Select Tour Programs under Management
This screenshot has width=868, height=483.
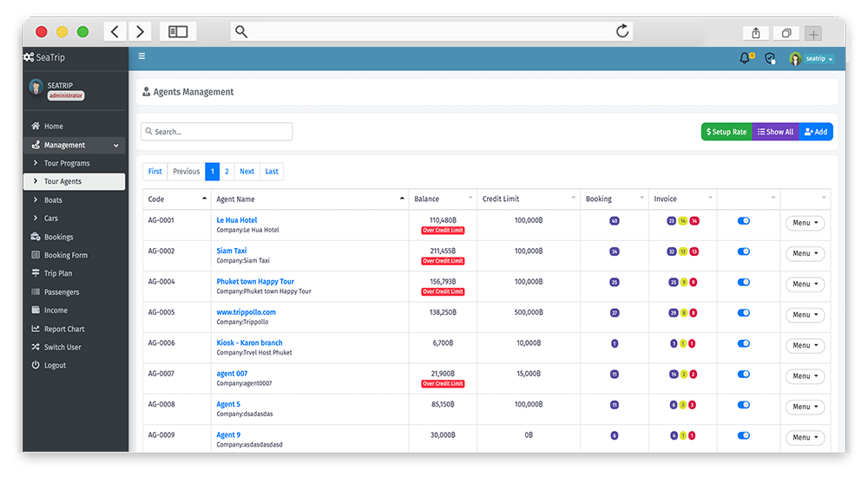point(74,163)
